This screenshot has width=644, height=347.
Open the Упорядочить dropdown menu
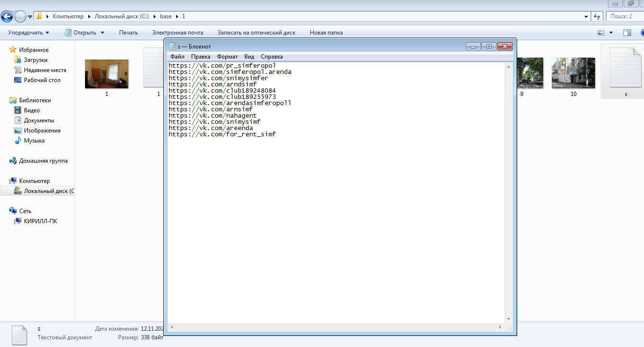pyautogui.click(x=28, y=33)
